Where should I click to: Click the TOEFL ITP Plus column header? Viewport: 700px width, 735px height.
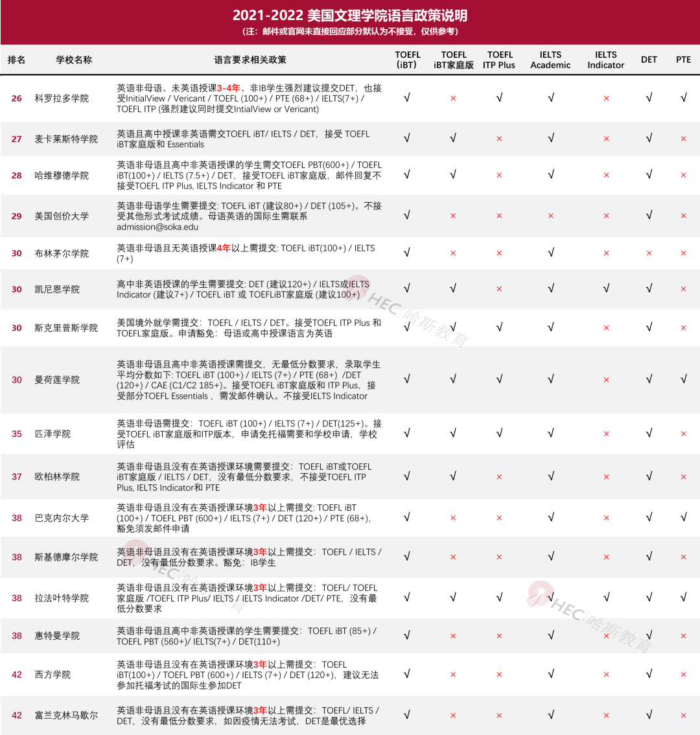coord(499,60)
